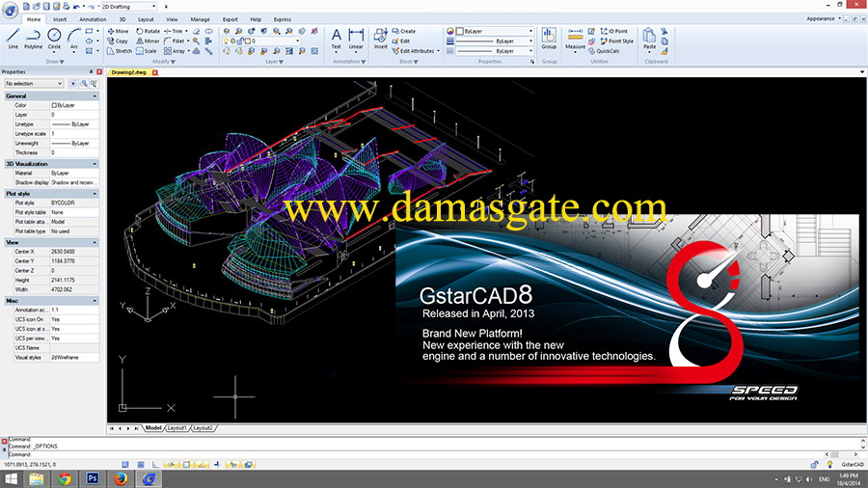The height and width of the screenshot is (488, 868).
Task: Collapse the Plot style section
Action: (95, 194)
